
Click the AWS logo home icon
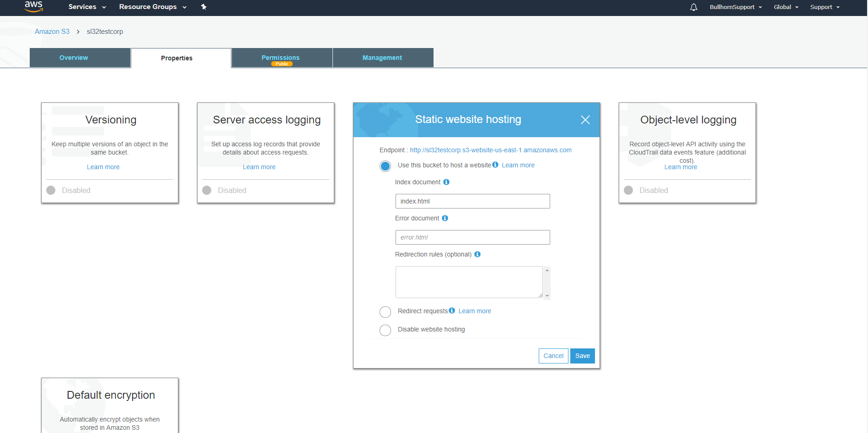pyautogui.click(x=34, y=6)
